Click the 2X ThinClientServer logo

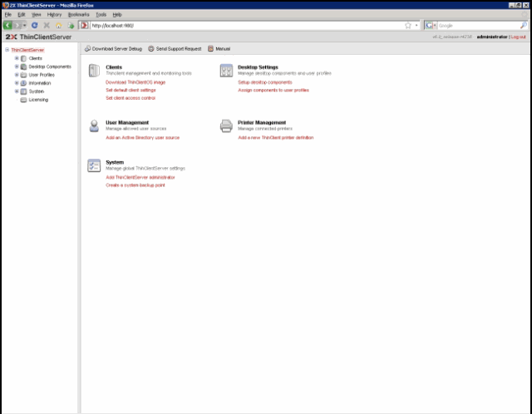click(x=38, y=37)
